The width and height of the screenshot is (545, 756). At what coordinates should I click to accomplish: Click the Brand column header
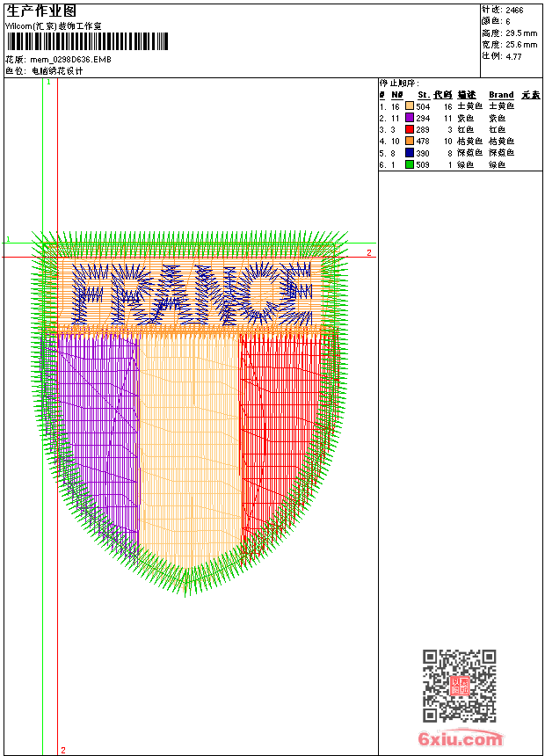click(x=501, y=95)
